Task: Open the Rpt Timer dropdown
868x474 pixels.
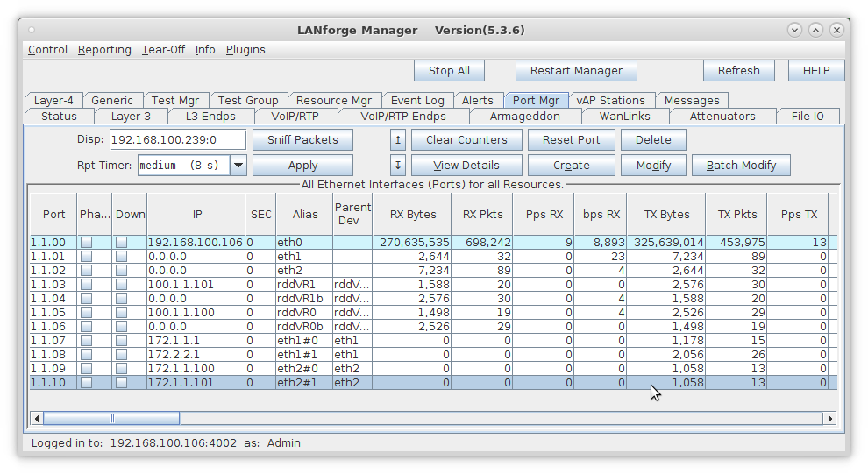Action: point(238,165)
